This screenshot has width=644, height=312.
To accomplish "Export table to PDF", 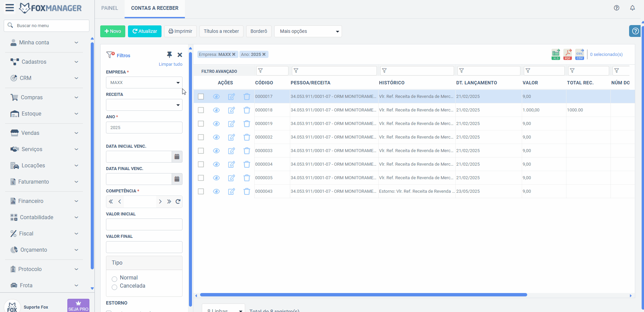I will pos(567,54).
